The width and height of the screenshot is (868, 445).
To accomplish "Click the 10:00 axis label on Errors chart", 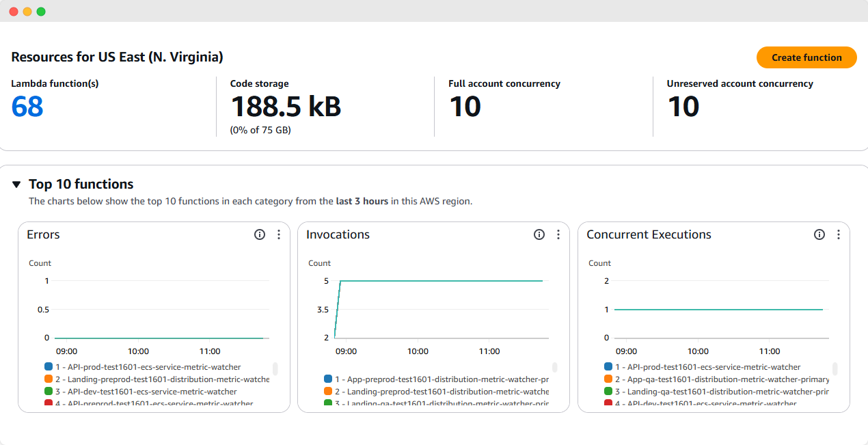I will [x=138, y=351].
